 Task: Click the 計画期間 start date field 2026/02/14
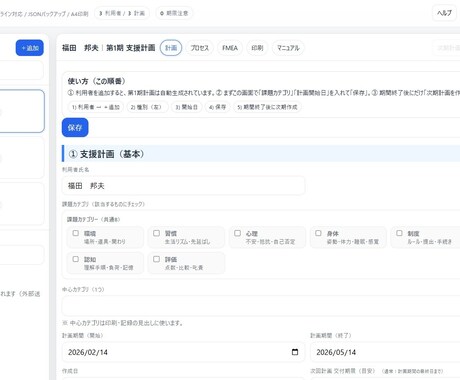point(183,352)
